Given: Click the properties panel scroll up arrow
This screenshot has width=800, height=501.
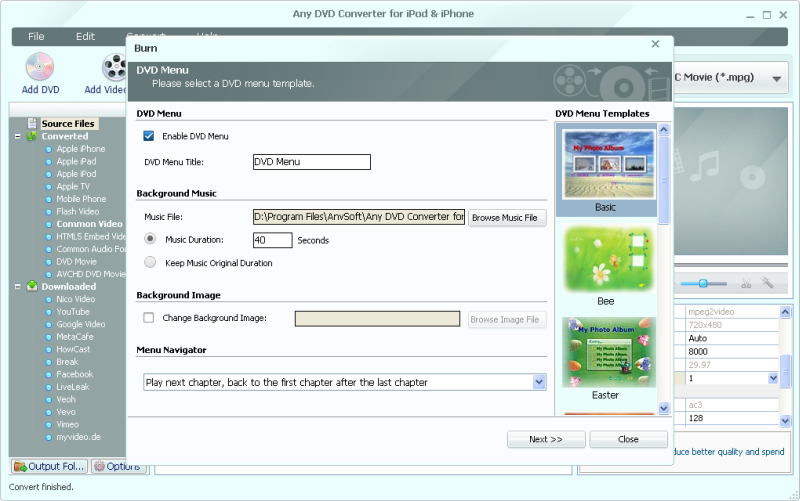Looking at the screenshot, I should [785, 311].
